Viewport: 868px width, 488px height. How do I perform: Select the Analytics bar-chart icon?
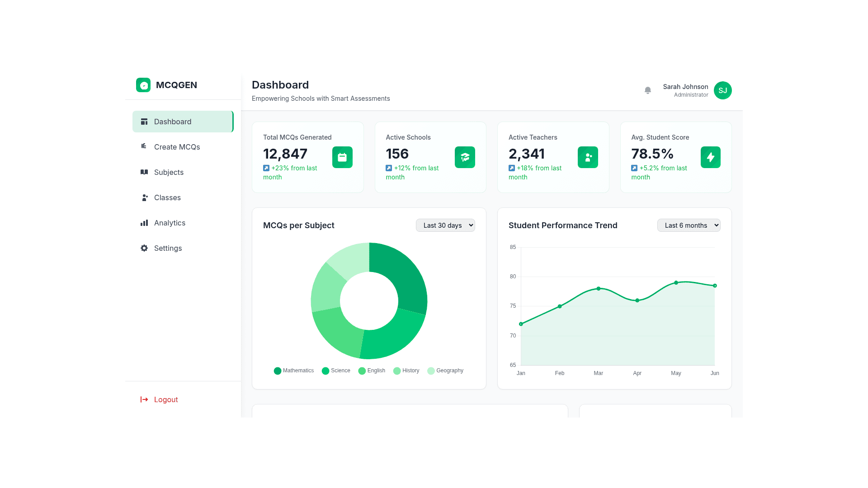(144, 223)
